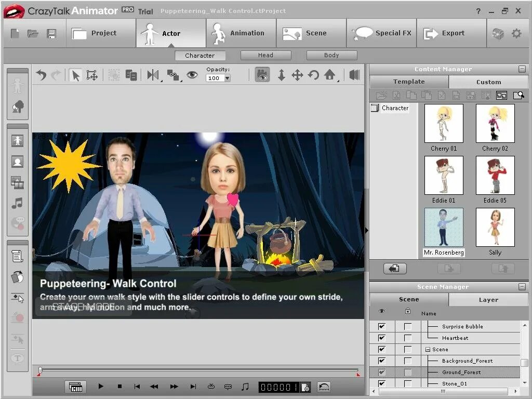Viewport: 532px width, 399px height.
Task: Toggle visibility checkbox for Background_Forest
Action: pos(382,361)
